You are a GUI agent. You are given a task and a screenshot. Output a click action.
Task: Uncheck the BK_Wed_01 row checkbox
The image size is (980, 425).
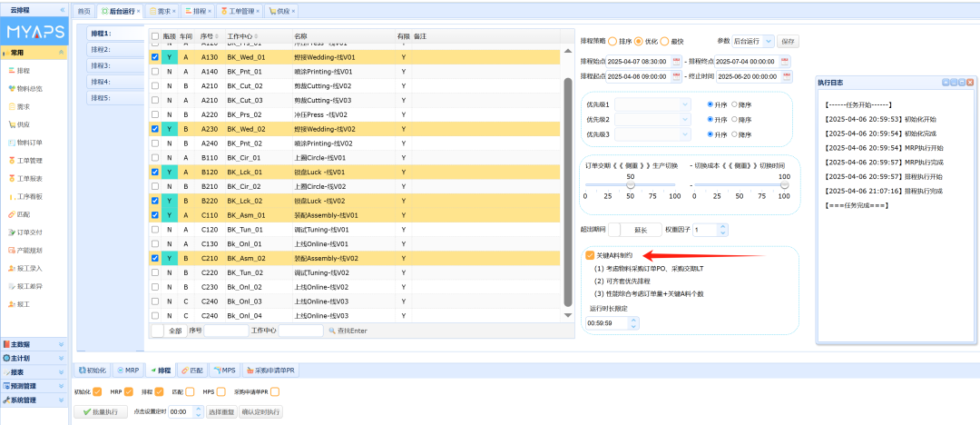pyautogui.click(x=155, y=56)
